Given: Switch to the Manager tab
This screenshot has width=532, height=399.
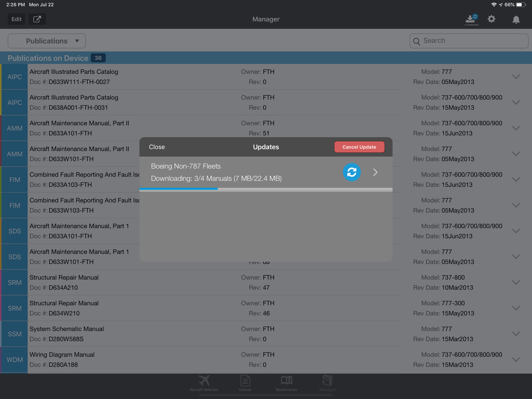Looking at the screenshot, I should (327, 383).
